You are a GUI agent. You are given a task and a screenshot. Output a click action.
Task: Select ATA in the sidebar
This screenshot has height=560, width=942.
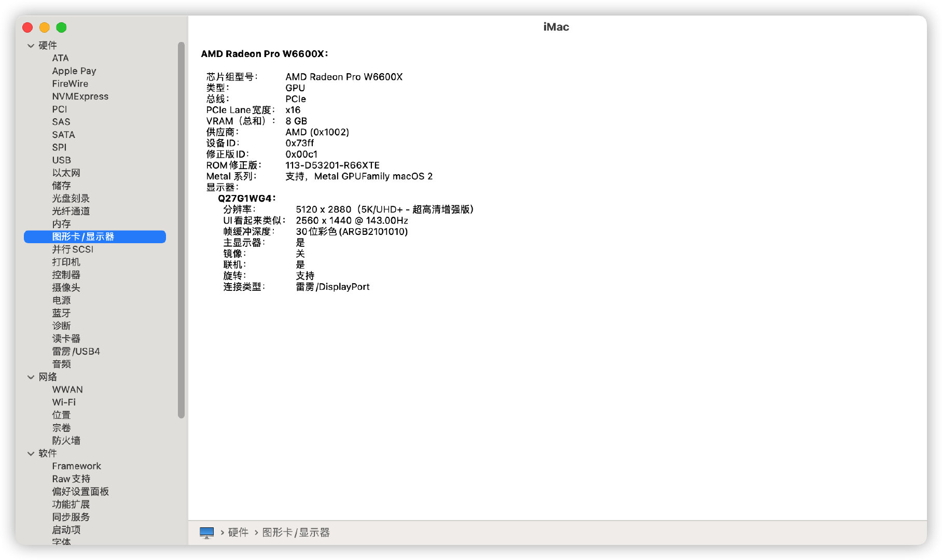coord(60,58)
